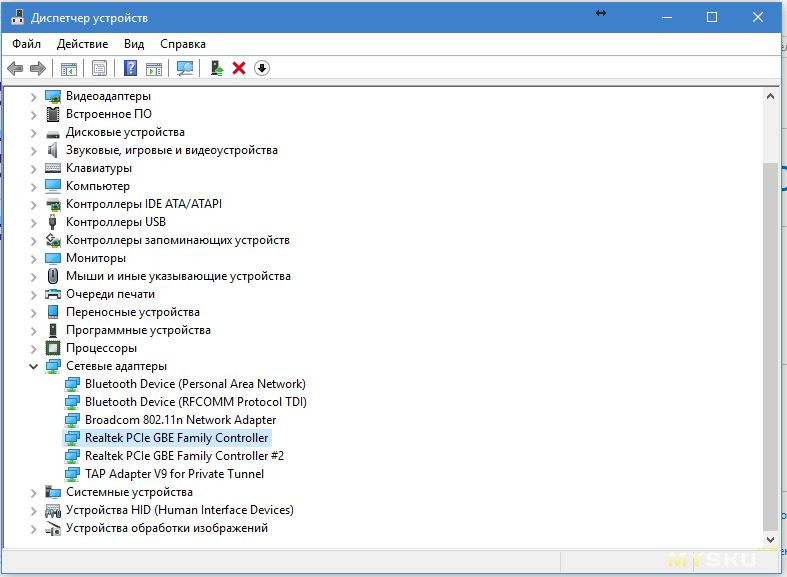Select Bluetooth Device (Personal Area Network)
This screenshot has height=577, width=787.
pos(195,384)
